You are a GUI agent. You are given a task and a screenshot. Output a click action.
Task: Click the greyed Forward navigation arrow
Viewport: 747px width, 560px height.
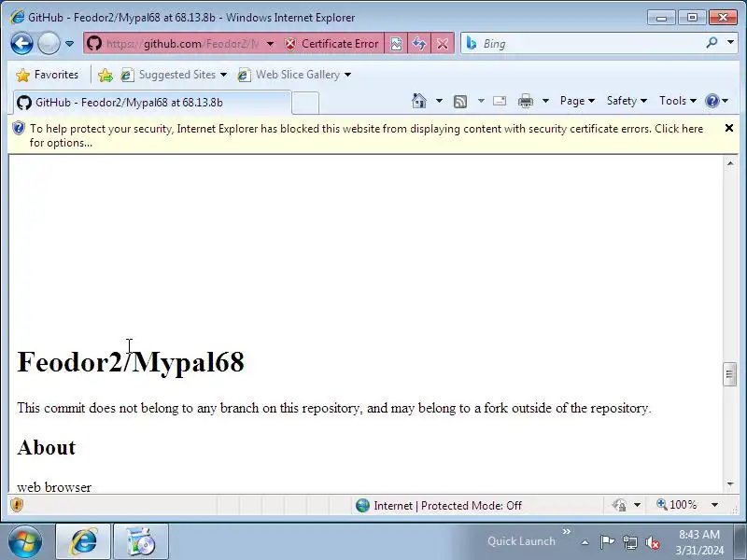click(x=49, y=44)
